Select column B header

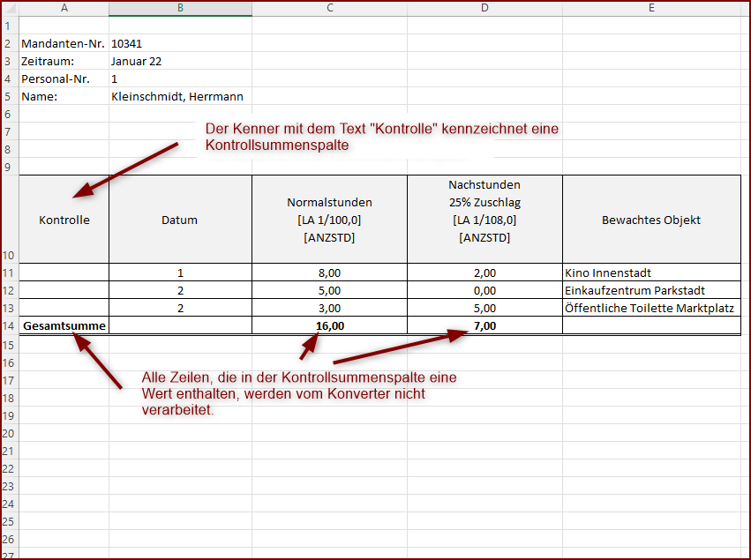179,8
